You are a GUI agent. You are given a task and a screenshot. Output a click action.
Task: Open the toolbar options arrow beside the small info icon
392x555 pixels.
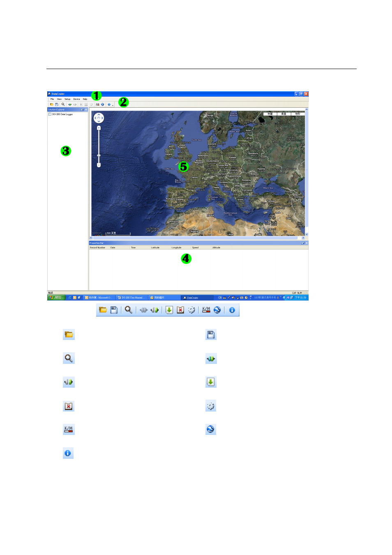pyautogui.click(x=113, y=105)
